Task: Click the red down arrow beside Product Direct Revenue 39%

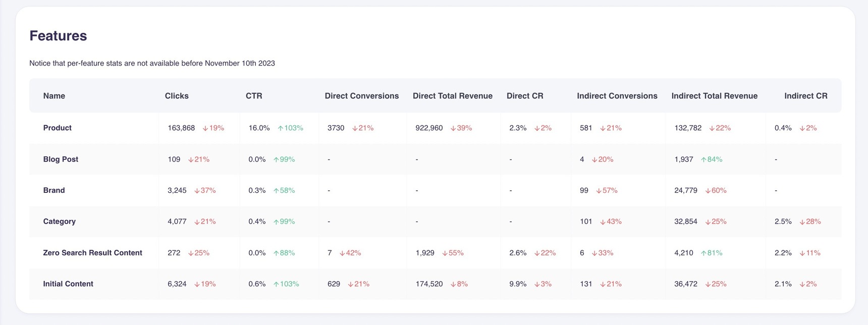Action: 453,128
